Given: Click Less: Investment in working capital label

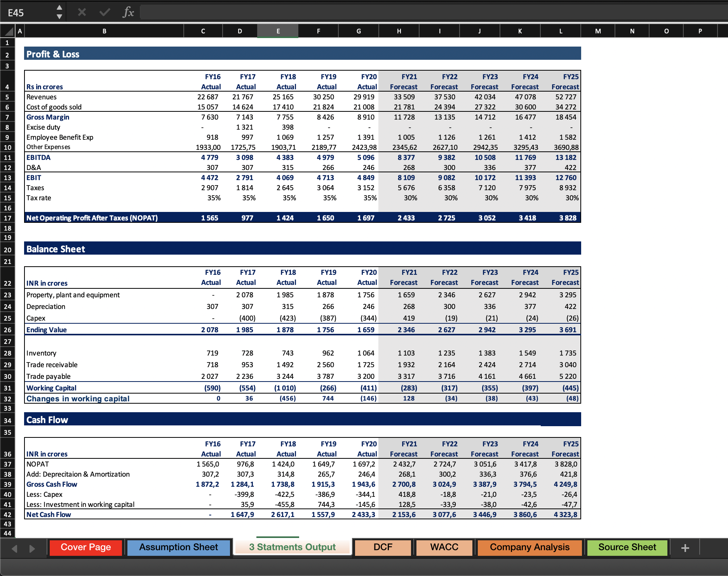Looking at the screenshot, I should click(80, 505).
